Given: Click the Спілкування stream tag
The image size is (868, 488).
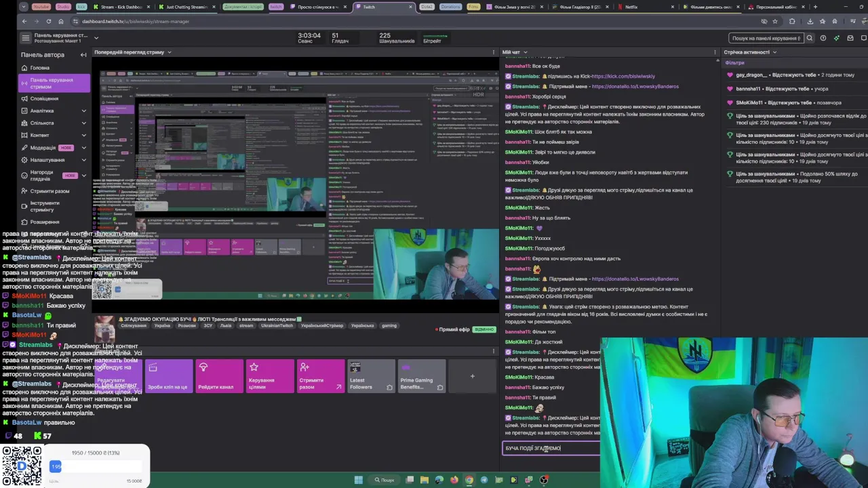Looking at the screenshot, I should point(134,325).
